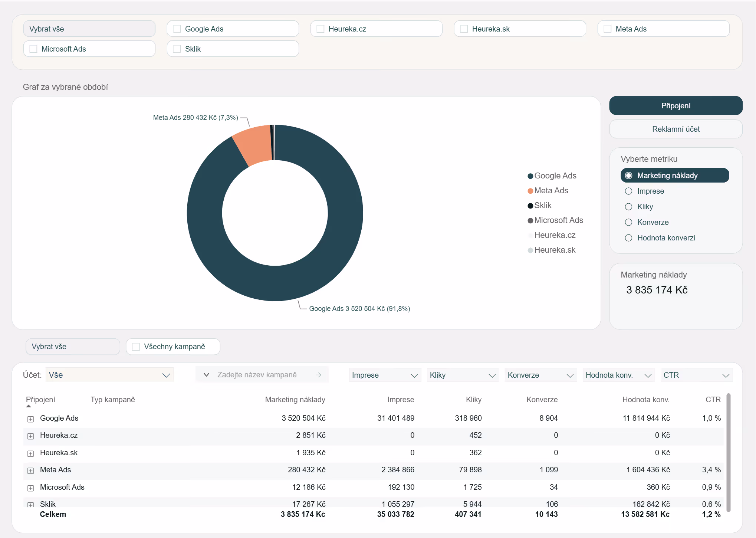Screen dimensions: 756x538
Task: Check the Sklik filter checkbox
Action: pos(177,49)
